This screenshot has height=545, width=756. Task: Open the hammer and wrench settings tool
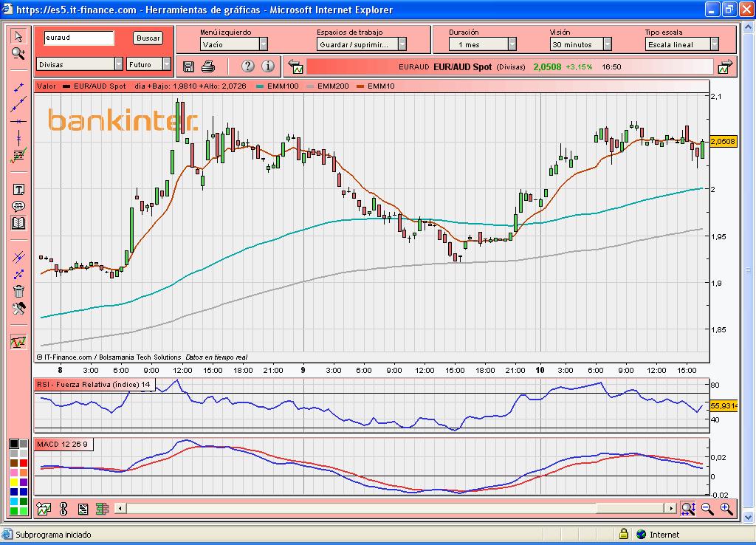(x=18, y=309)
